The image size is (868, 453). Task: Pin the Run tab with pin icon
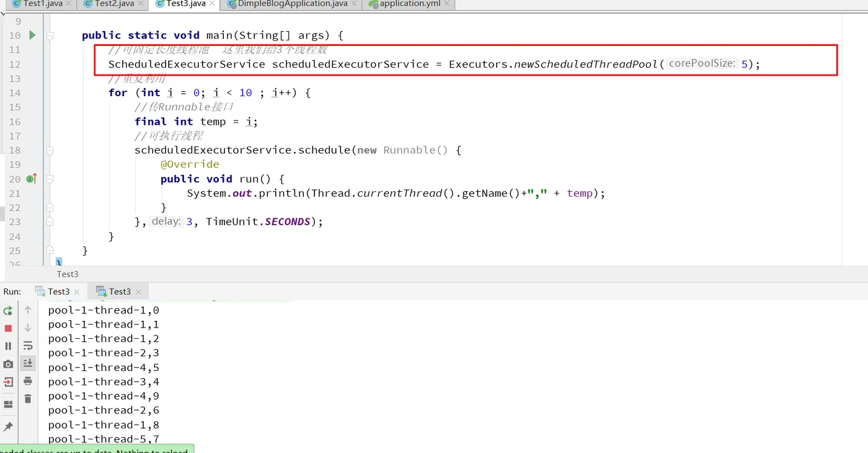pos(8,427)
